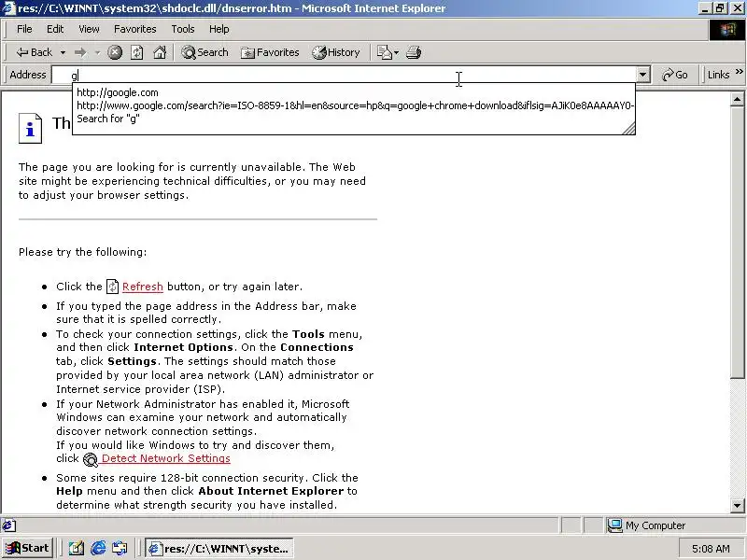The width and height of the screenshot is (747, 560).
Task: Open the Windows Start menu
Action: coord(28,548)
